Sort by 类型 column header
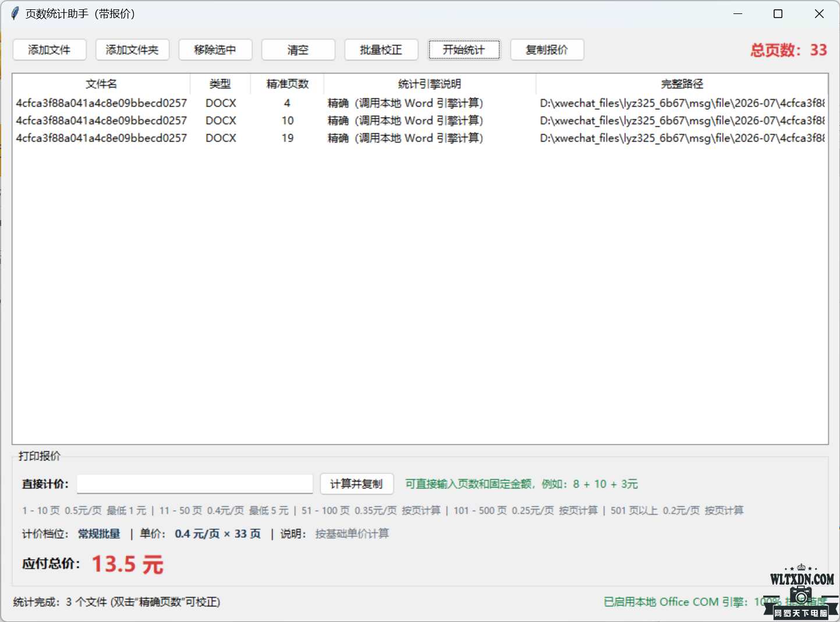The height and width of the screenshot is (622, 840). click(221, 84)
